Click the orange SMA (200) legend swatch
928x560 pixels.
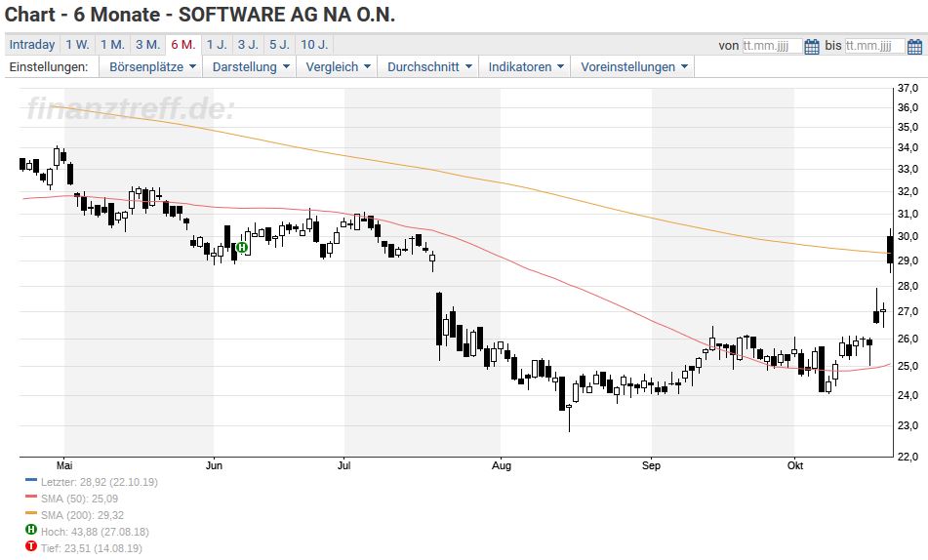pos(31,513)
